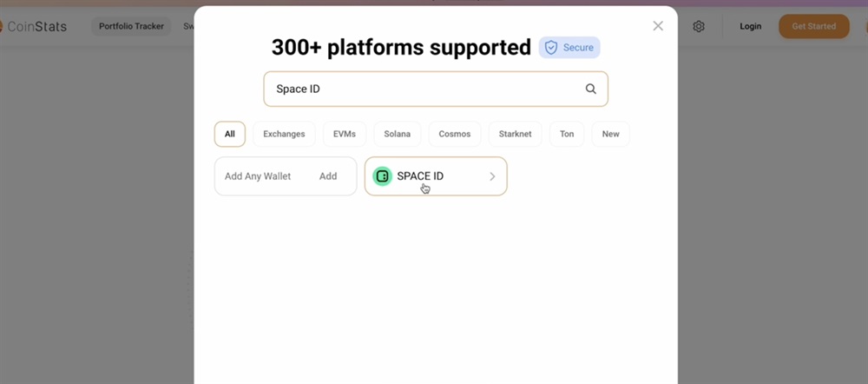The image size is (868, 384).
Task: Filter by Exchanges category
Action: 284,134
